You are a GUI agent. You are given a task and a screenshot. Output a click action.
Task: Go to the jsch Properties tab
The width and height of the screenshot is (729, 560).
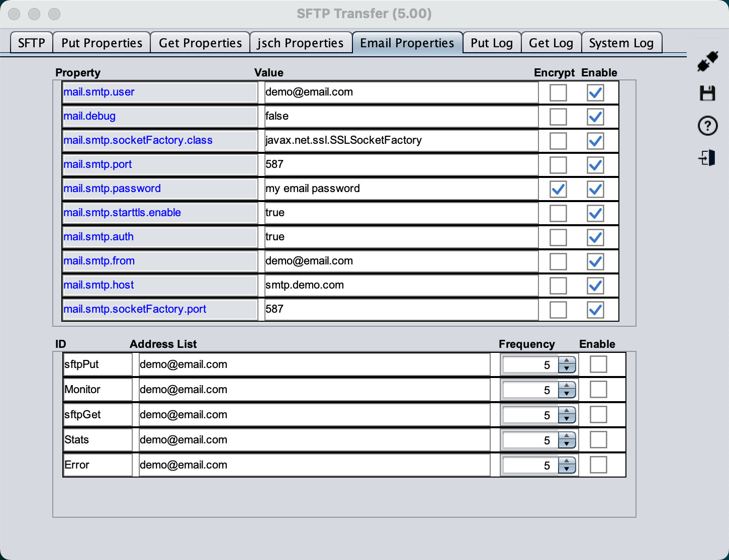click(x=300, y=43)
